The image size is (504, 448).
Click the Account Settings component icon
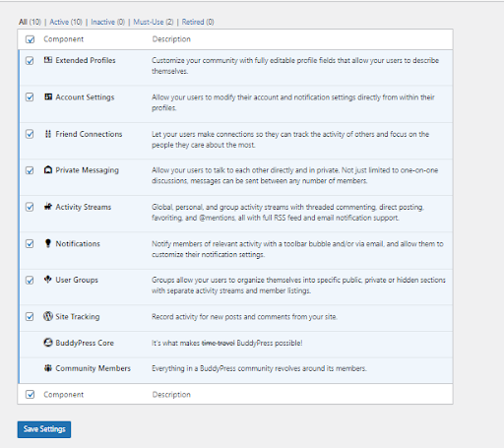point(48,96)
